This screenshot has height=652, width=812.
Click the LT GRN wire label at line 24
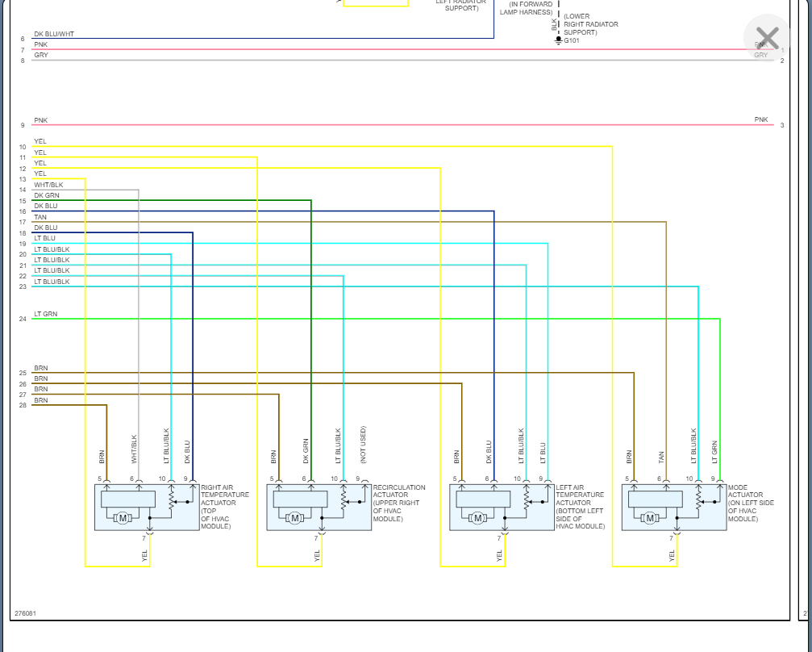tap(46, 314)
